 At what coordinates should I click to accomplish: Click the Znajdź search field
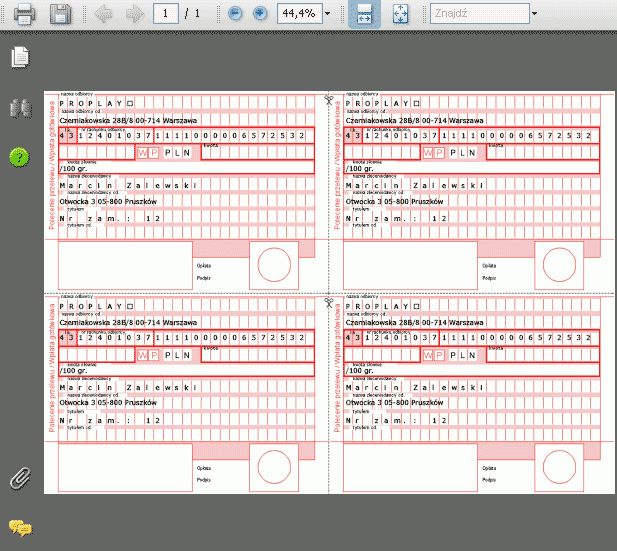tap(480, 14)
